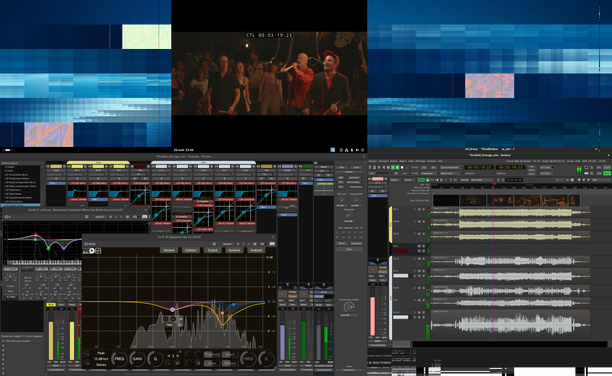
Task: Open the Région menu in the Ardour editor
Action: pyautogui.click(x=403, y=161)
